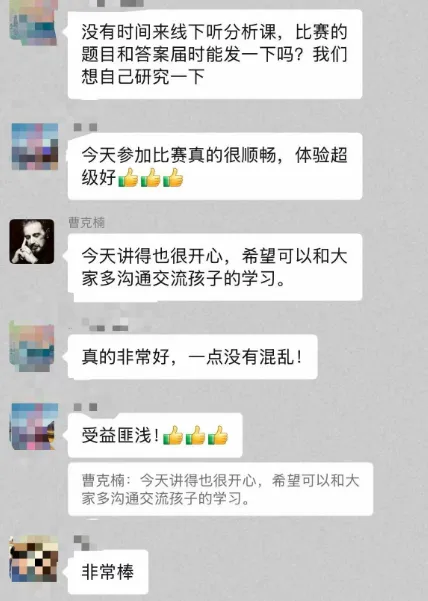Click the sender name label 曹克楠

click(87, 222)
